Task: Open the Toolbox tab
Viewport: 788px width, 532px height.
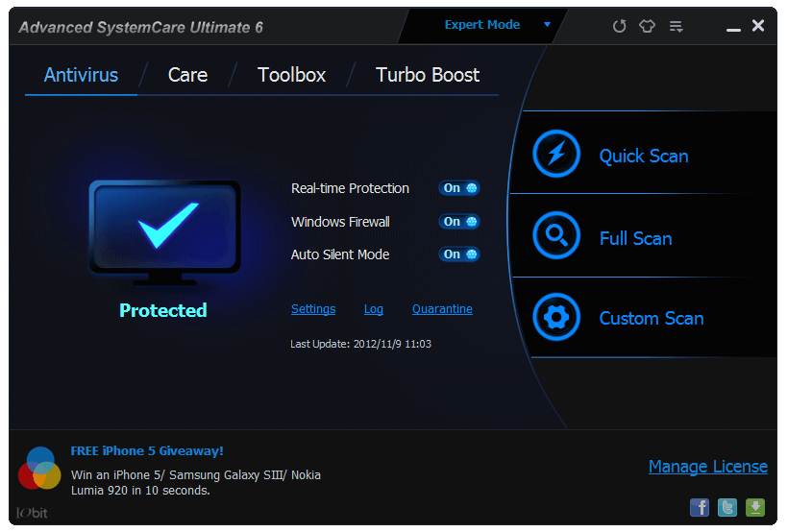Action: pos(291,75)
